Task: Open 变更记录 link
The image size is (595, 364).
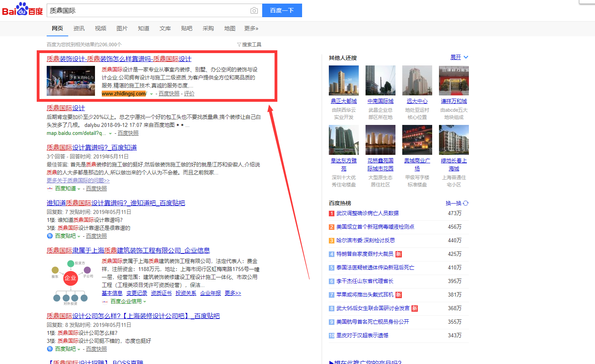Action: pos(137,293)
